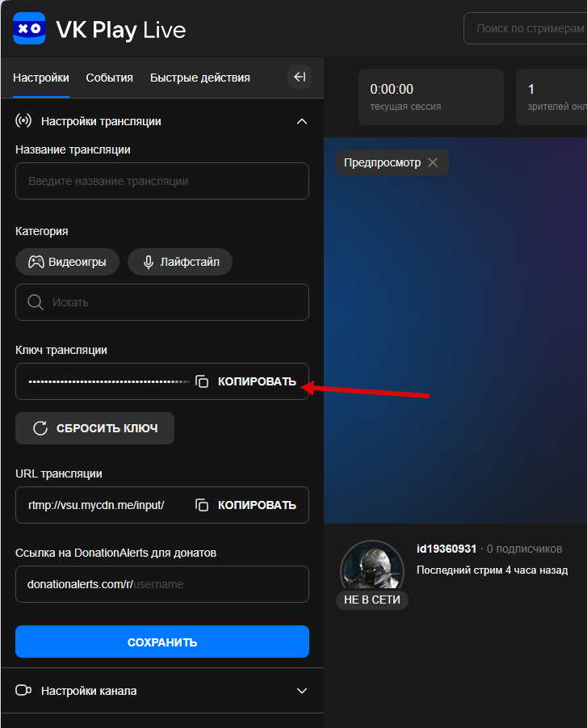Click the copy icon beside the stream URL
This screenshot has width=587, height=728.
pos(203,505)
